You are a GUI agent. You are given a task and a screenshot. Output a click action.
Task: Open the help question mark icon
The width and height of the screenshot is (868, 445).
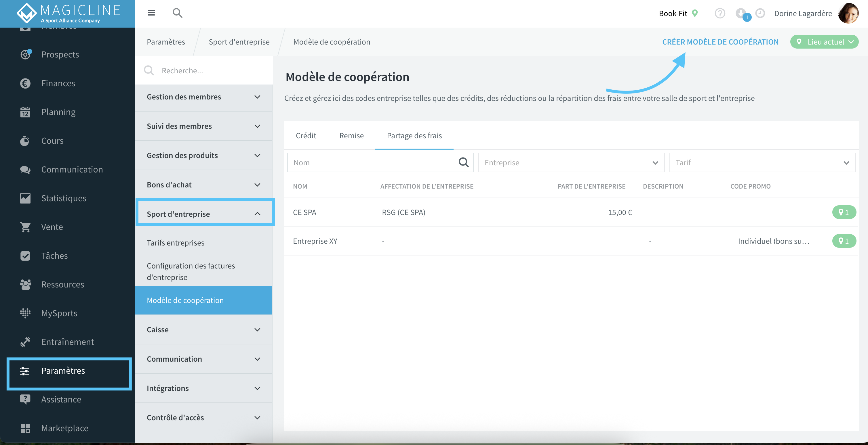(x=720, y=14)
